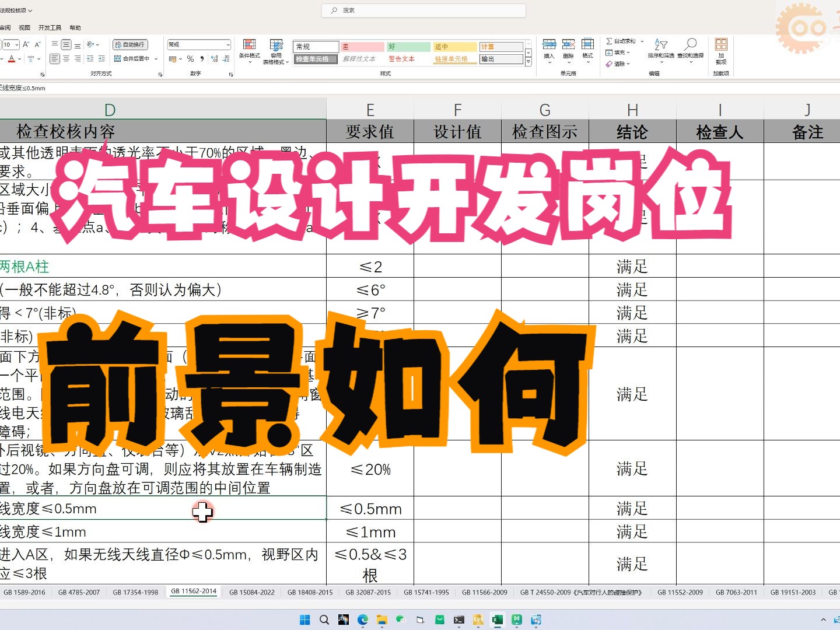Screen dimensions: 840x630
Task: Switch to the 视图 (View) ribbon tab
Action: pos(24,28)
